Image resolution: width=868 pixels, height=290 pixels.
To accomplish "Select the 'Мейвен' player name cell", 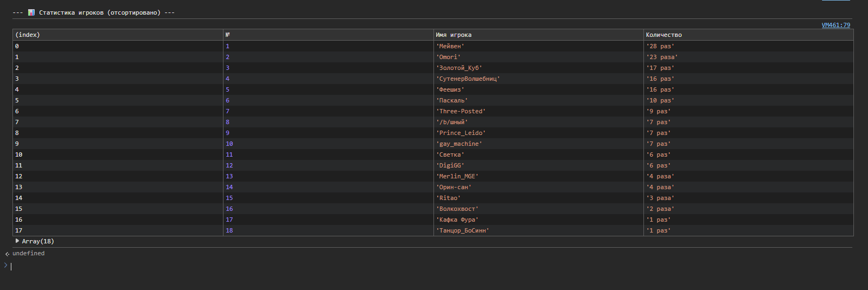I will point(450,46).
